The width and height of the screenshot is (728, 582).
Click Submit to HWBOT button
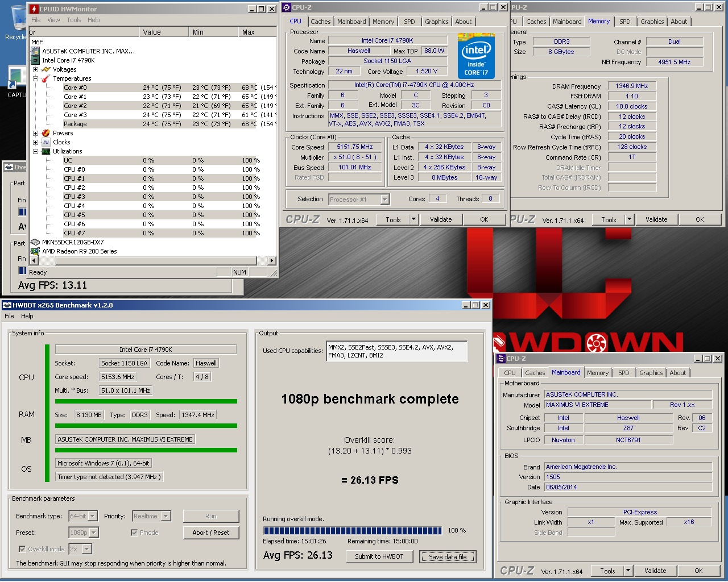coord(379,556)
